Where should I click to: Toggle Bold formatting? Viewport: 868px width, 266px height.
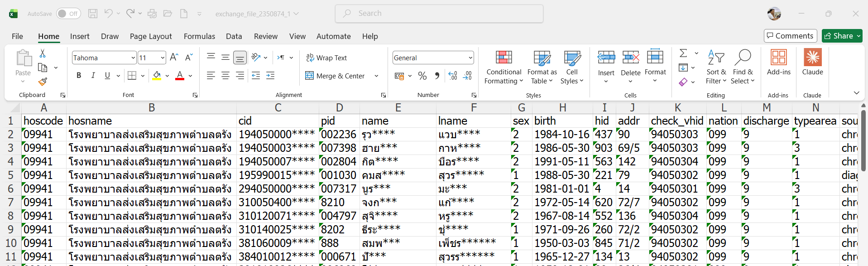(79, 76)
